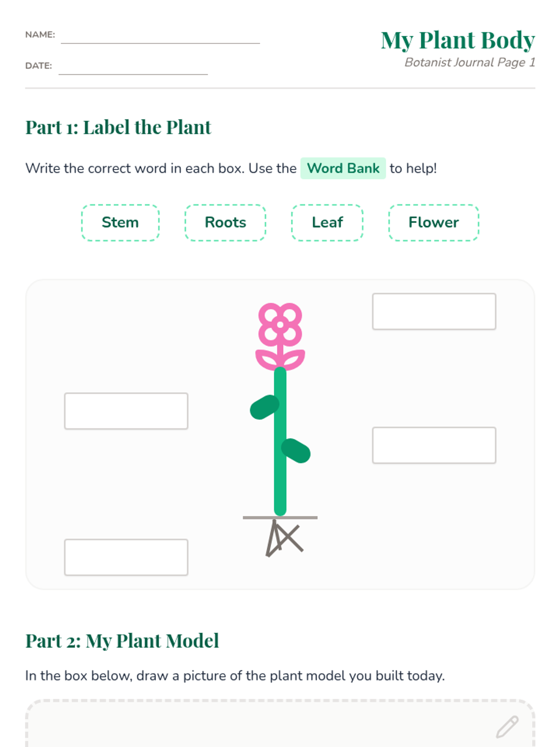Viewport: 560px width, 747px height.
Task: Click the label box next to the roots
Action: pos(126,557)
